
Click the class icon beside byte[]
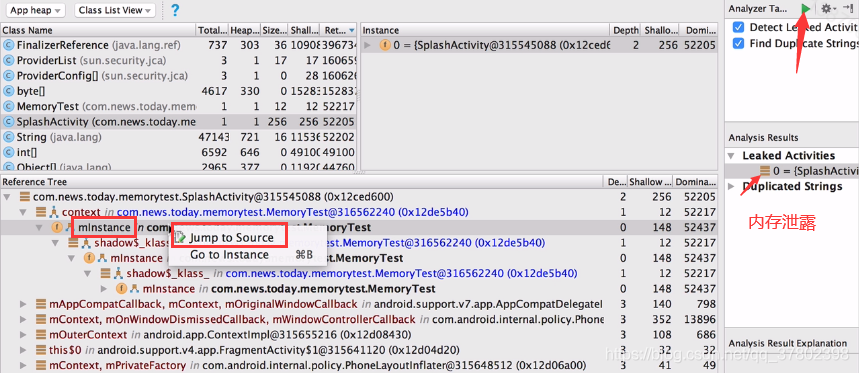(x=8, y=91)
